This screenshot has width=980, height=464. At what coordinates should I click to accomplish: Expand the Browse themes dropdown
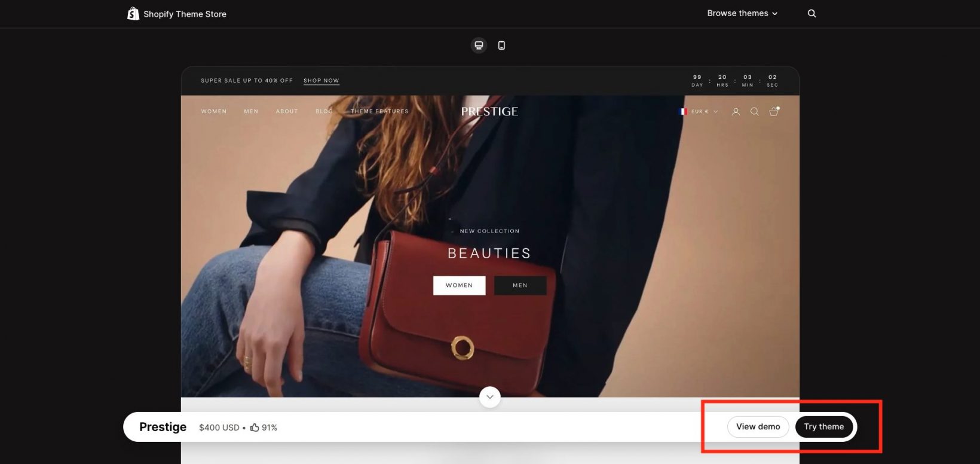742,13
